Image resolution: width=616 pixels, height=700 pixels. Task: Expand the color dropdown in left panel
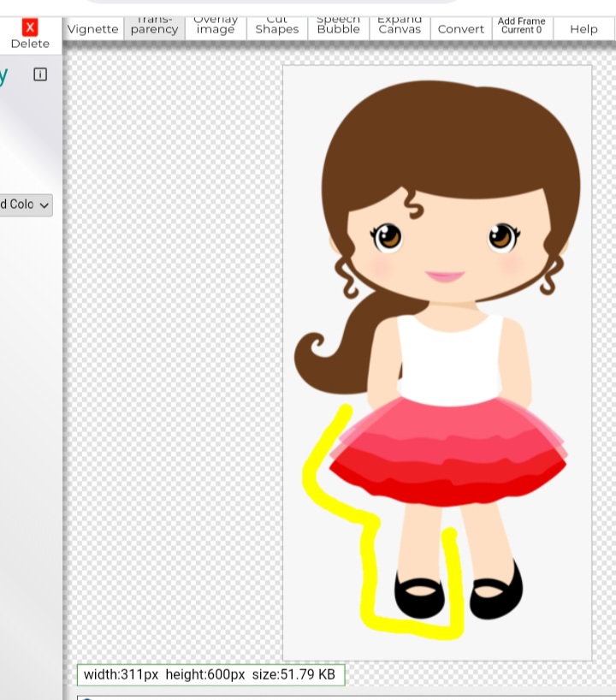[26, 205]
